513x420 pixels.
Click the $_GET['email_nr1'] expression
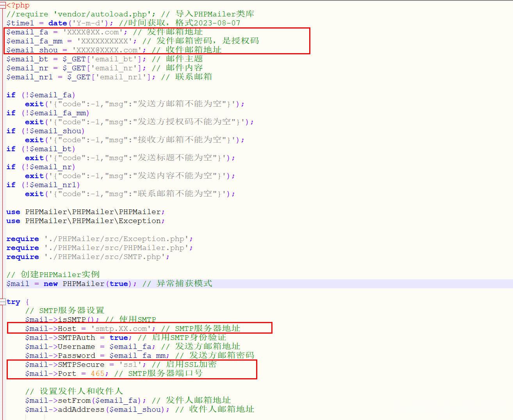[111, 77]
